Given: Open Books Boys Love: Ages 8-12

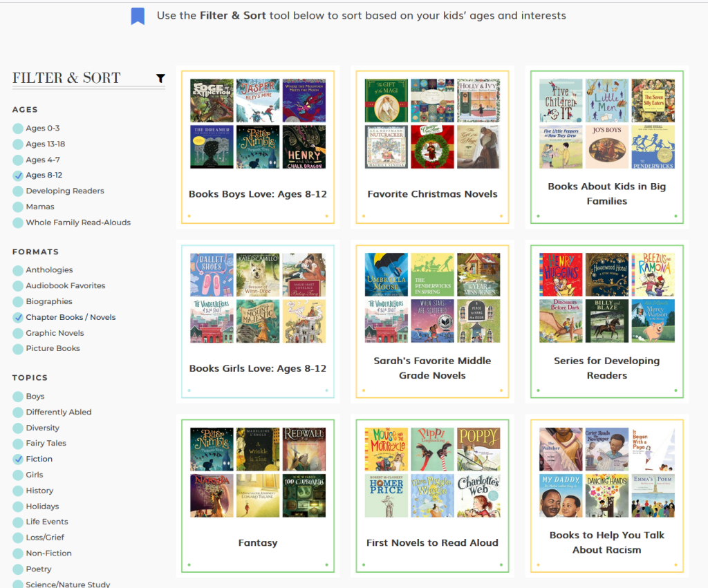Looking at the screenshot, I should (x=257, y=194).
